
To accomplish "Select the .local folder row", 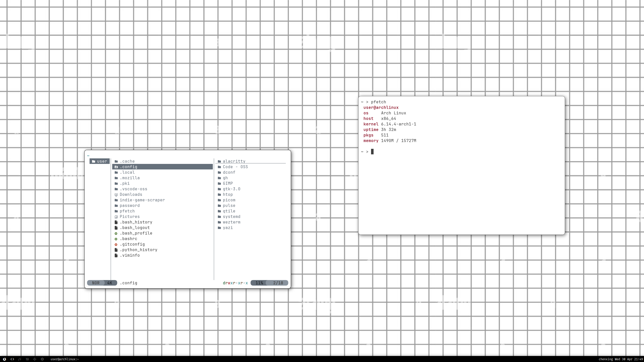I will click(163, 172).
